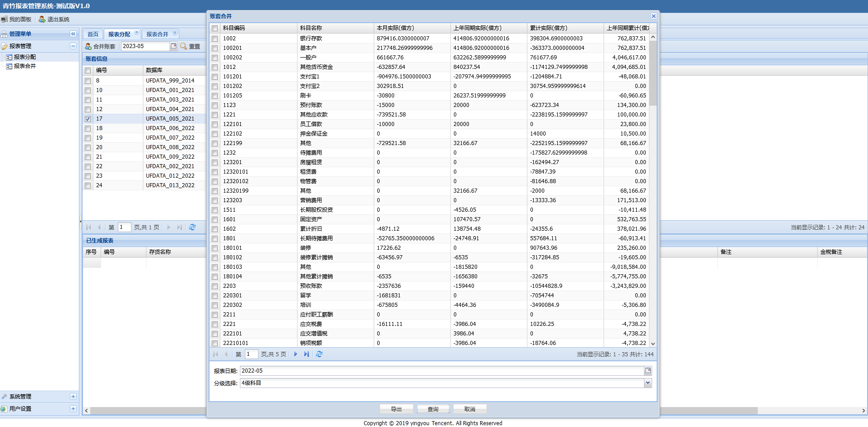Click the search magnifier icon near 重置

pos(184,46)
